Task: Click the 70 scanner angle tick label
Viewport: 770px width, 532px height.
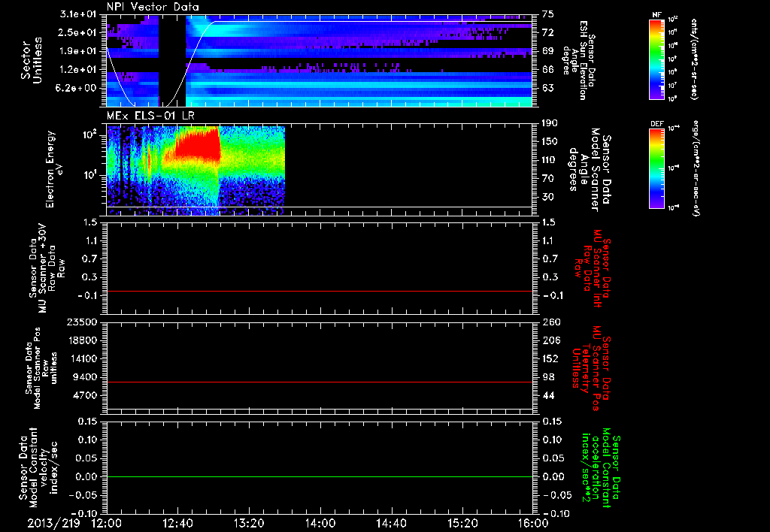Action: [x=548, y=178]
